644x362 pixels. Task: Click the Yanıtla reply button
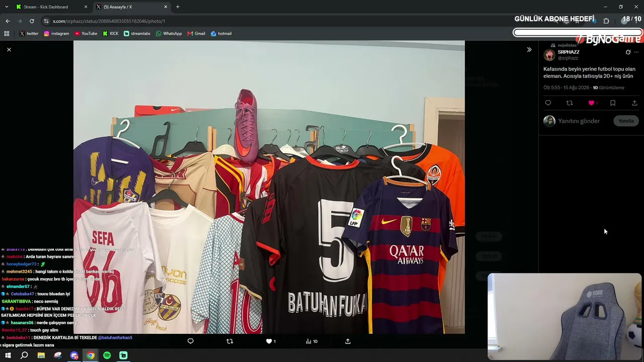click(626, 121)
